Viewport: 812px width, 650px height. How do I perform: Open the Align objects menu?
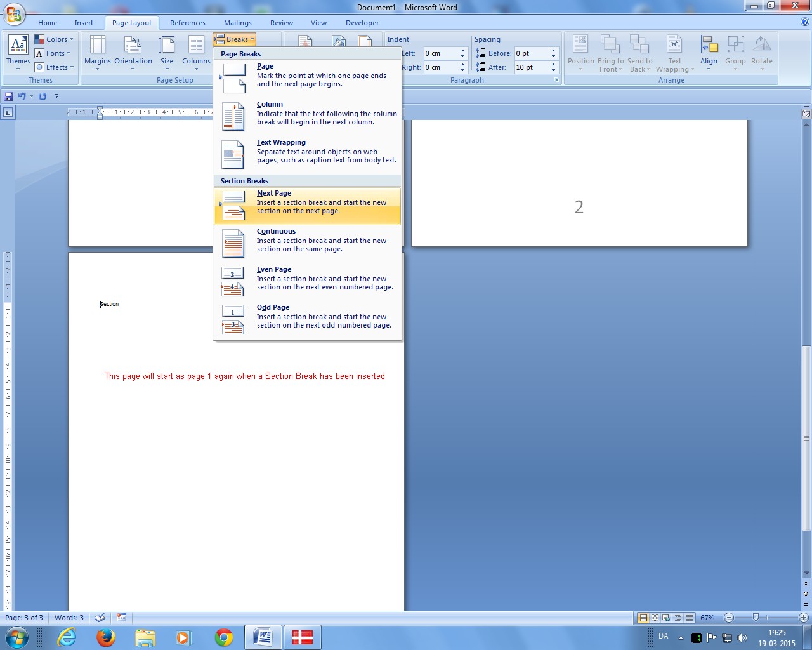(709, 53)
